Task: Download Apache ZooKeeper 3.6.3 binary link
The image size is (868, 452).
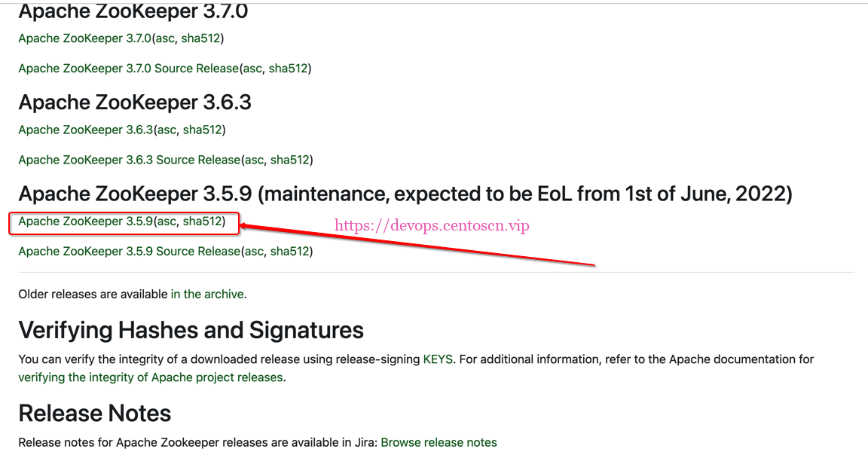Action: [x=85, y=130]
